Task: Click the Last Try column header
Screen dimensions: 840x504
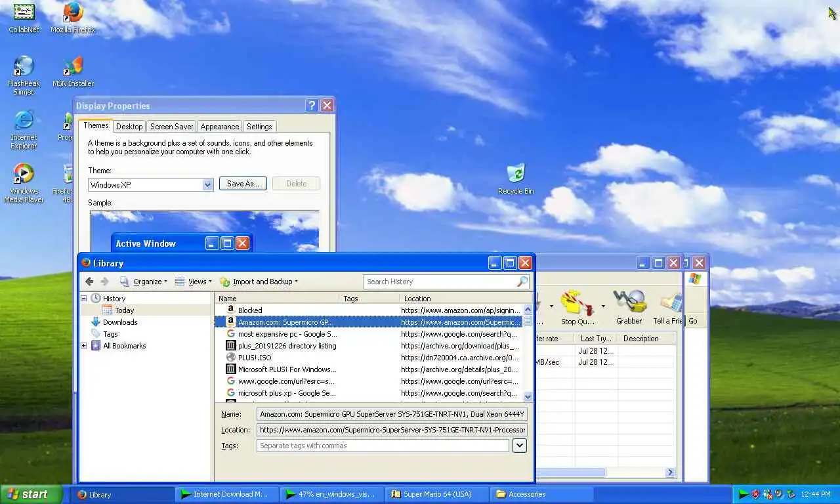Action: pyautogui.click(x=596, y=339)
